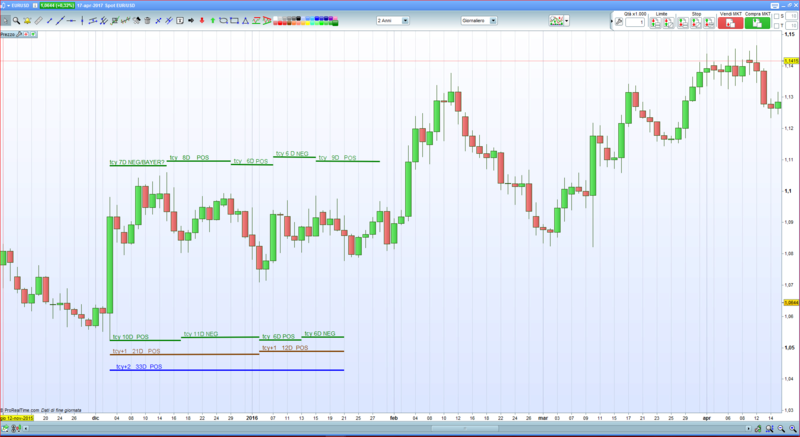Select the 'tcy+1 12D POS' label

pyautogui.click(x=285, y=348)
